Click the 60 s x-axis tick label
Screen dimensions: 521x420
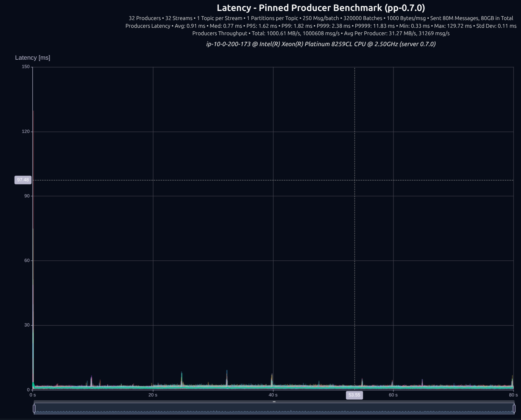393,395
